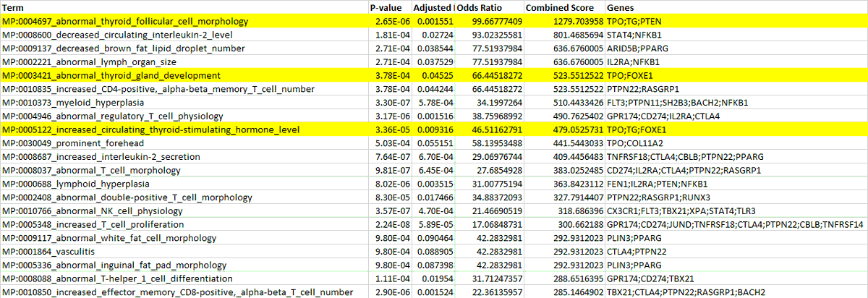Select cell MP:0004946_abnormal_regulatory_T_cell_physiology
Image resolution: width=868 pixels, height=298 pixels.
coord(183,116)
